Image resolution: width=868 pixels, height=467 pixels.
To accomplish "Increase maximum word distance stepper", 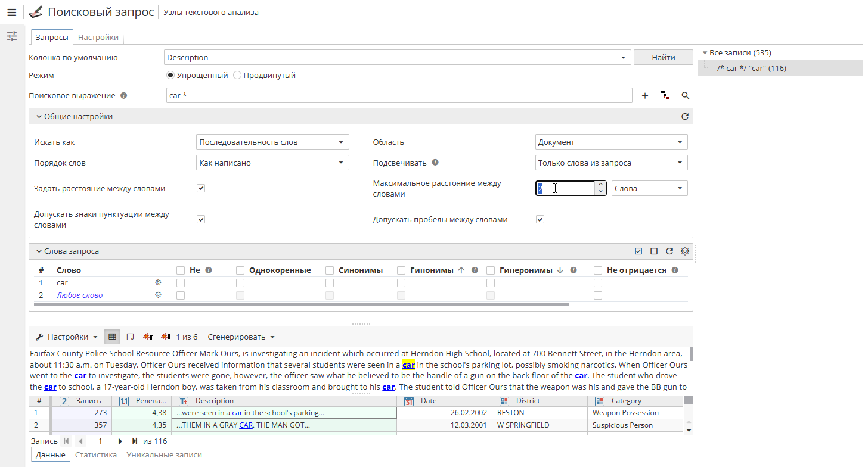I will 600,185.
